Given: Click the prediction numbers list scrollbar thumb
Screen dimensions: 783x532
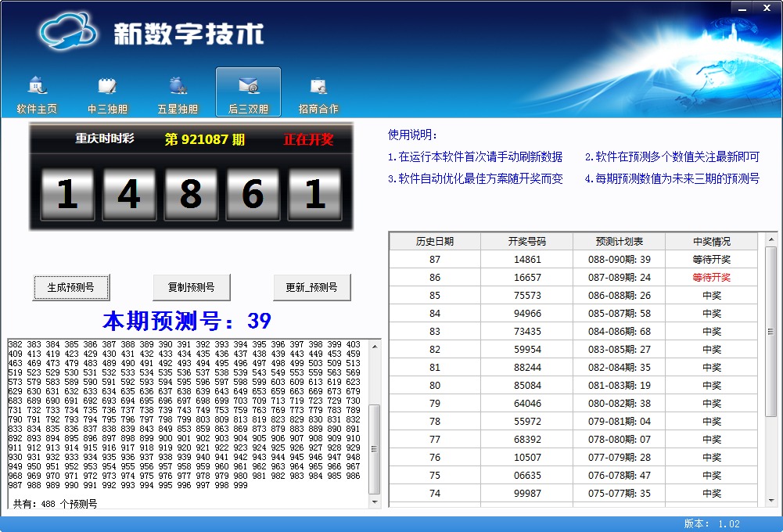Looking at the screenshot, I should [374, 449].
